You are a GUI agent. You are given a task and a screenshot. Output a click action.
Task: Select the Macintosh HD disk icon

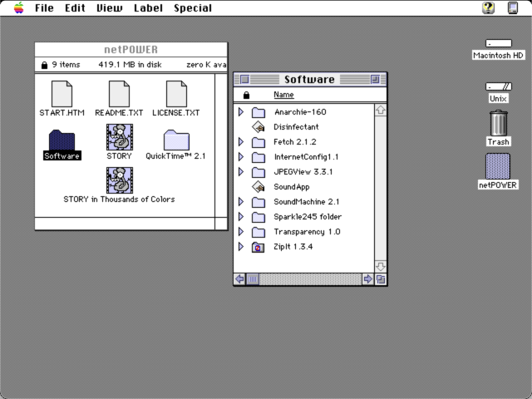(499, 43)
